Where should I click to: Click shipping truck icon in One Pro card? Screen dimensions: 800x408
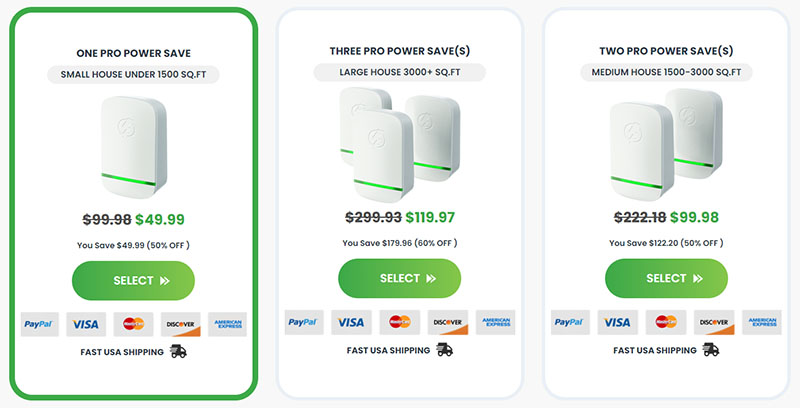179,351
